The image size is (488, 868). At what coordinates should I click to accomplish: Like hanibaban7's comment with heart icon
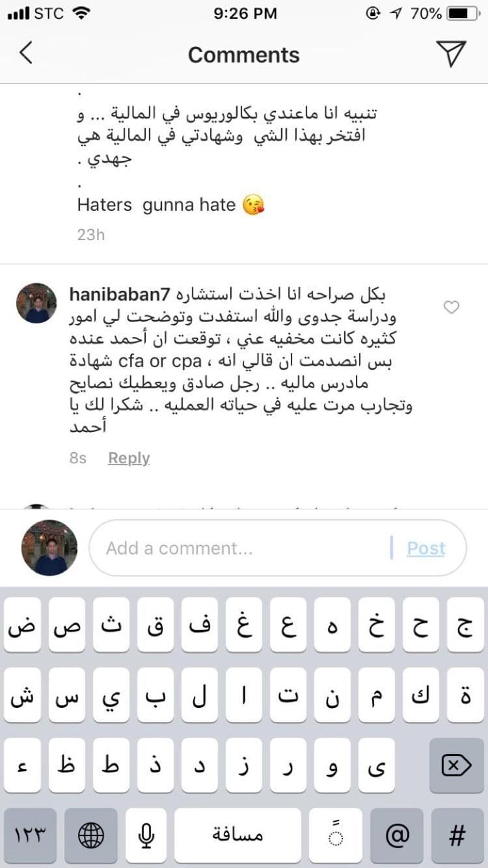(x=451, y=308)
